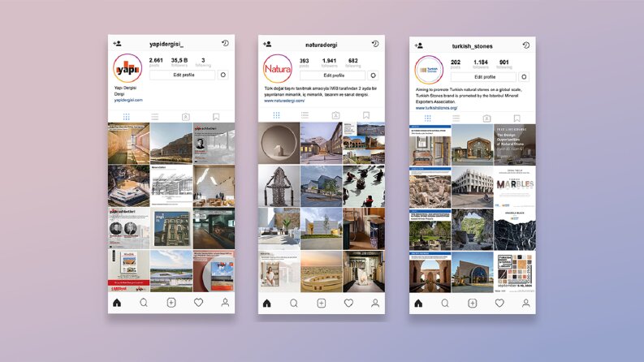The image size is (644, 362).
Task: Open tagged photos tab on turkish_stones profile
Action: 486,119
